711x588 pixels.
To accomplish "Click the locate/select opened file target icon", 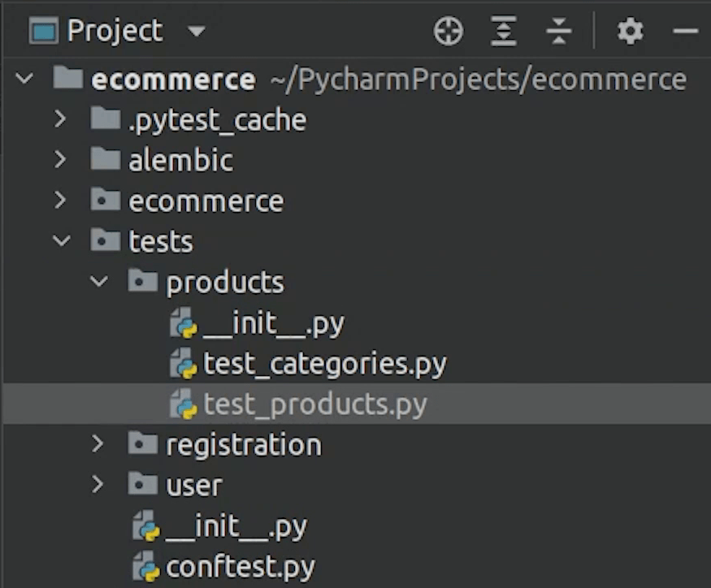I will pyautogui.click(x=448, y=32).
